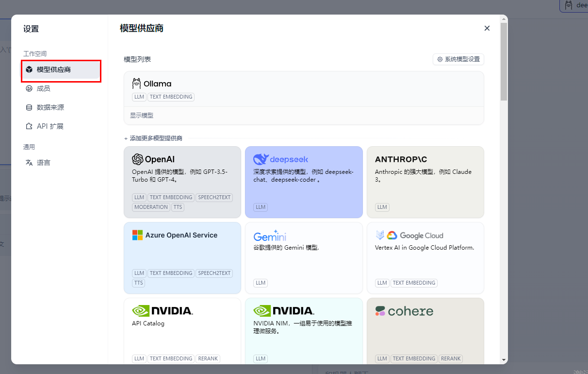Select the NVIDIA NIM provider card
The width and height of the screenshot is (588, 374).
coord(304,331)
